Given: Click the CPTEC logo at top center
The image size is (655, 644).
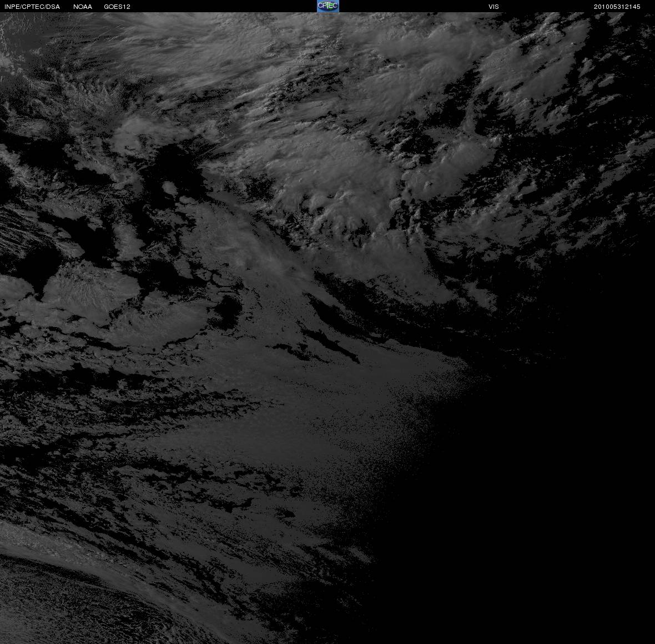Looking at the screenshot, I should pyautogui.click(x=328, y=6).
